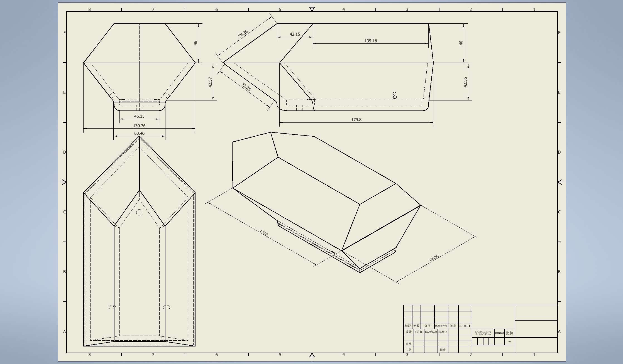Click the 179.8 dimension on the isometric view
This screenshot has width=623, height=364.
pos(264,233)
